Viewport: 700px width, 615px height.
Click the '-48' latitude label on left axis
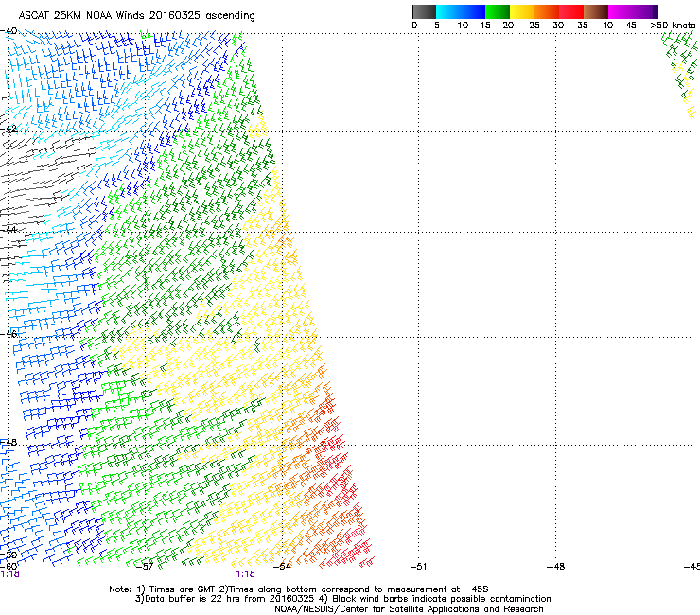(x=9, y=442)
